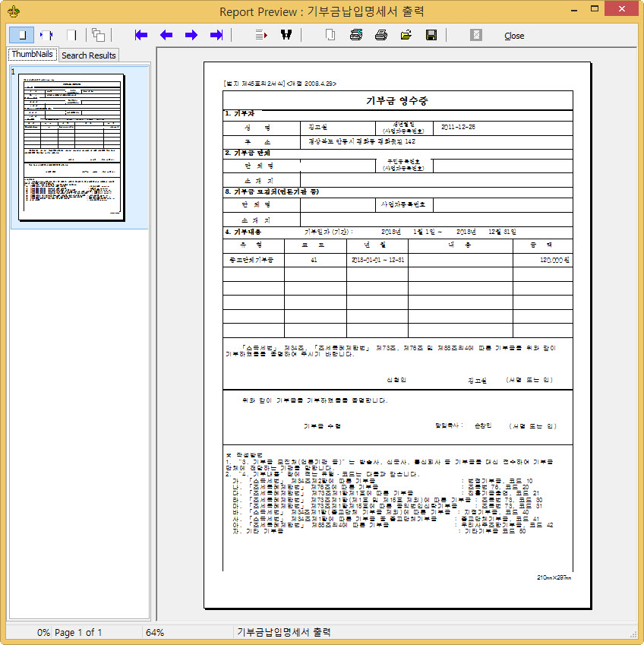Open the binoculars search tool
This screenshot has width=644, height=645.
tap(286, 35)
